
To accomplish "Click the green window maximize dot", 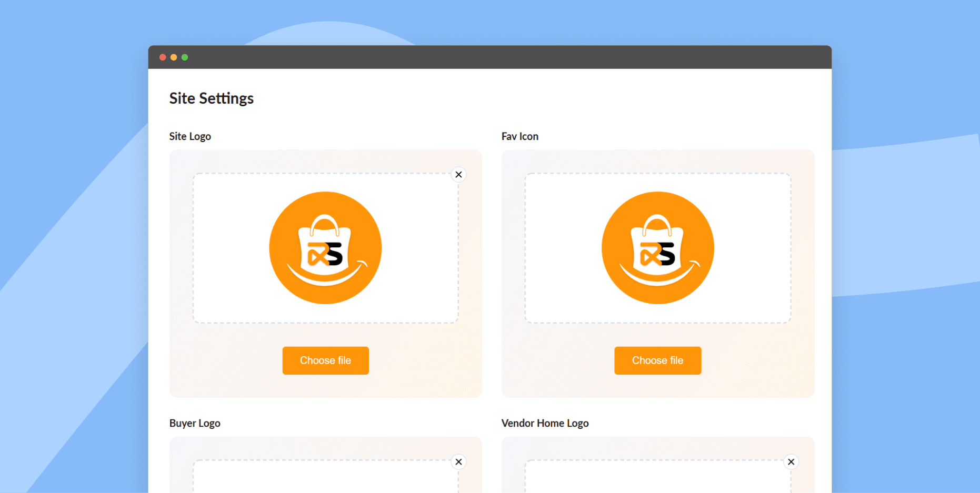I will 185,57.
